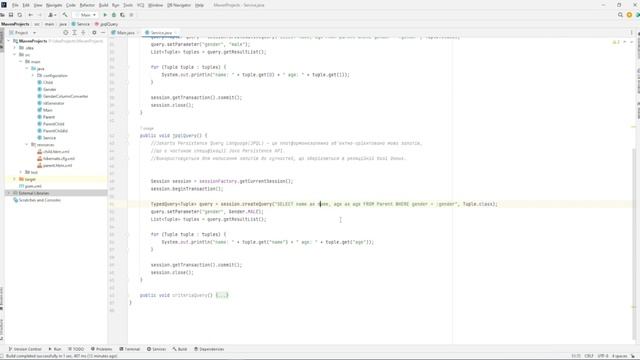The width and height of the screenshot is (640, 360).
Task: Open pom.xml file in project tree
Action: [x=30, y=186]
